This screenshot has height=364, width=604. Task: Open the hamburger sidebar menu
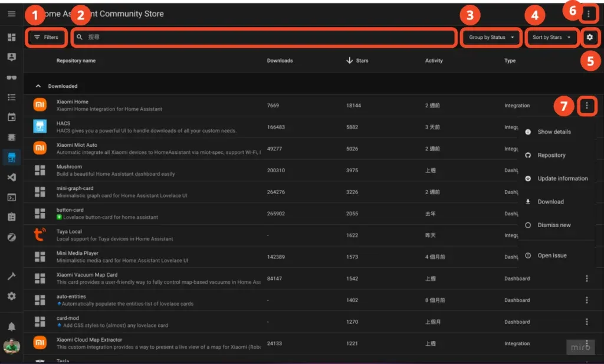point(11,14)
